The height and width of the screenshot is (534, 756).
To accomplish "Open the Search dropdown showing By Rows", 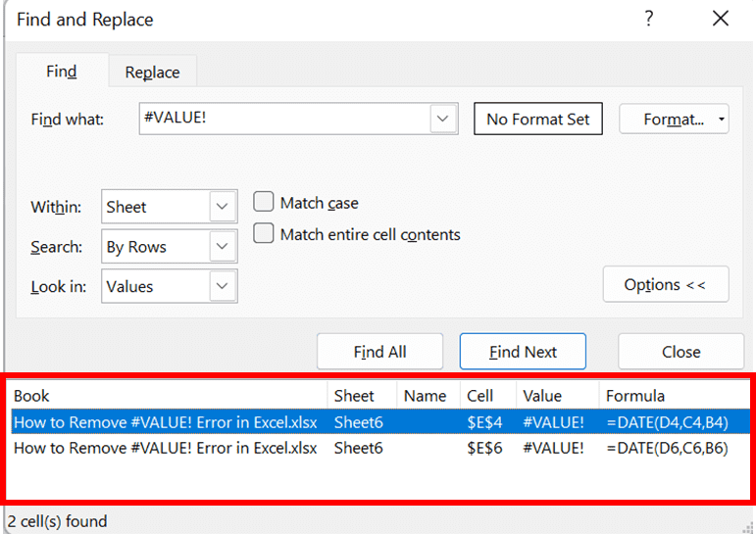I will 170,246.
